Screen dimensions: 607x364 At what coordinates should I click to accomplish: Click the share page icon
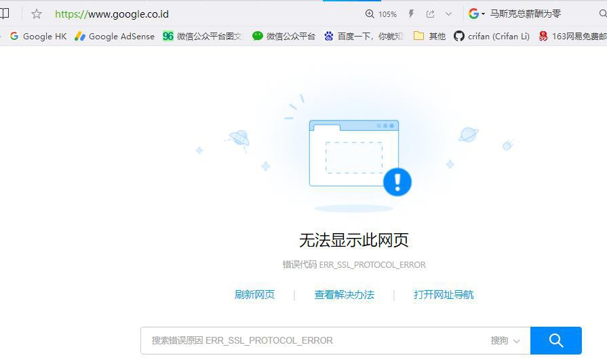430,14
